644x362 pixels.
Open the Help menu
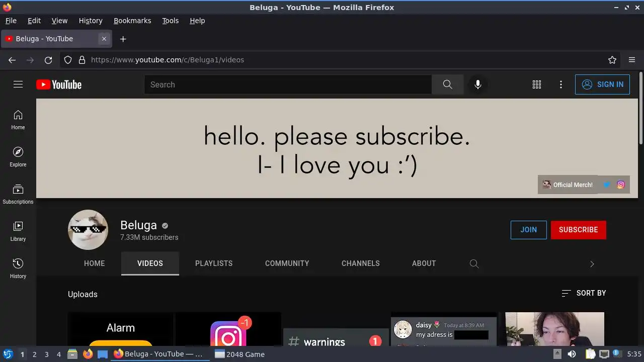[197, 21]
